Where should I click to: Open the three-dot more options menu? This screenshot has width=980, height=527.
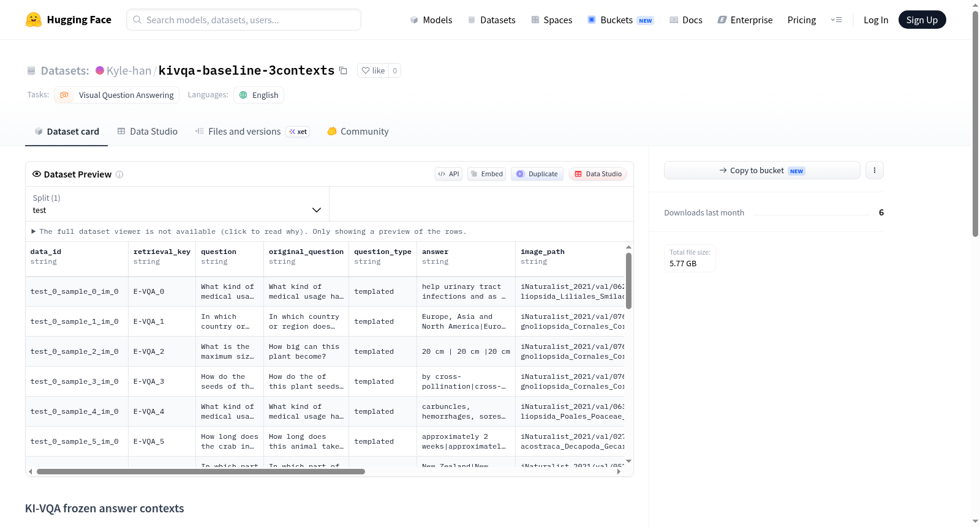(x=875, y=170)
